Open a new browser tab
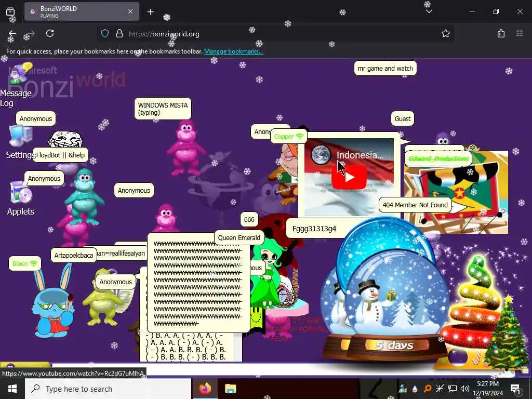Screen dimensions: 532x399 click(150, 12)
